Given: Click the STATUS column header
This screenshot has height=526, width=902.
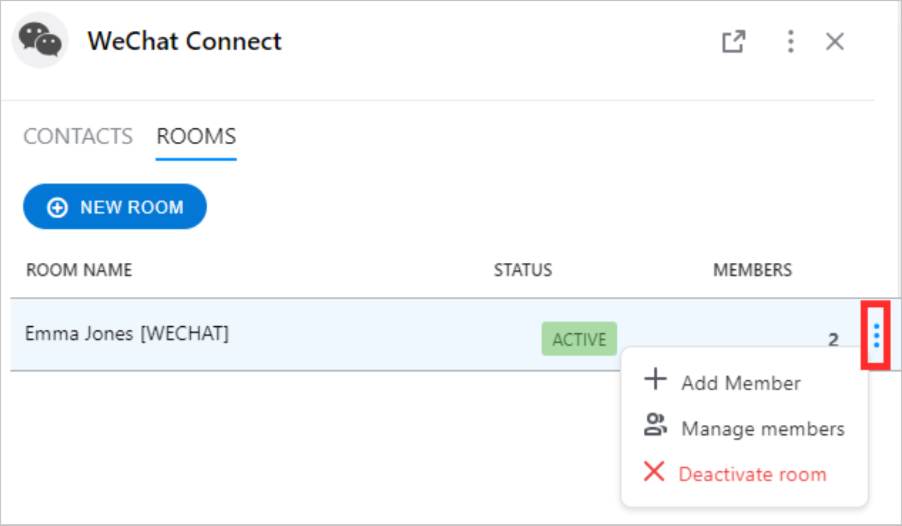Looking at the screenshot, I should pos(522,270).
